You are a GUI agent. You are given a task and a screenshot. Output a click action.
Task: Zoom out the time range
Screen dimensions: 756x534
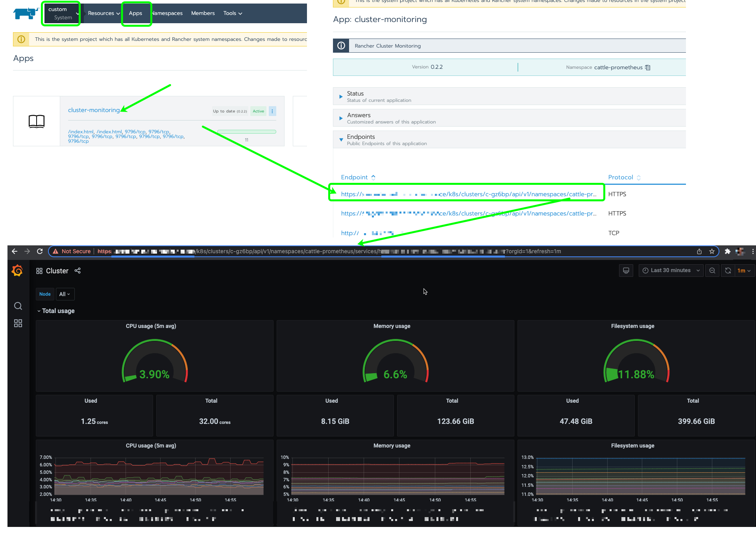(x=712, y=271)
